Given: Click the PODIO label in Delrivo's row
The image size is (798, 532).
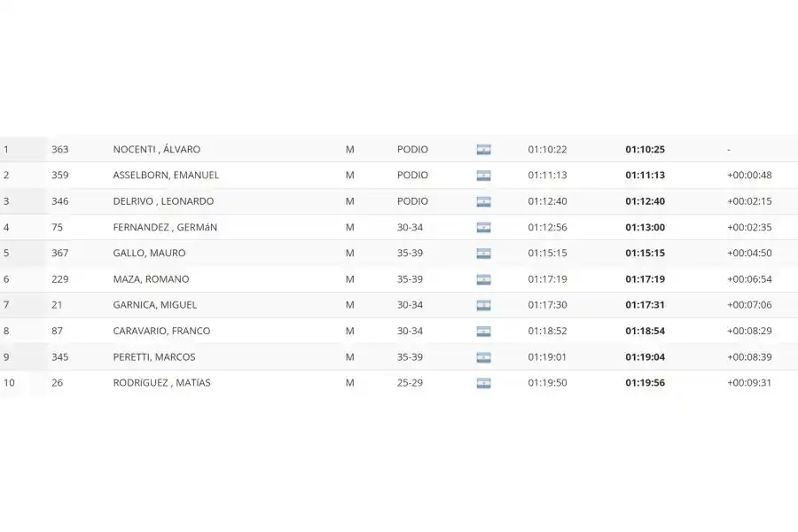Looking at the screenshot, I should (x=412, y=201).
